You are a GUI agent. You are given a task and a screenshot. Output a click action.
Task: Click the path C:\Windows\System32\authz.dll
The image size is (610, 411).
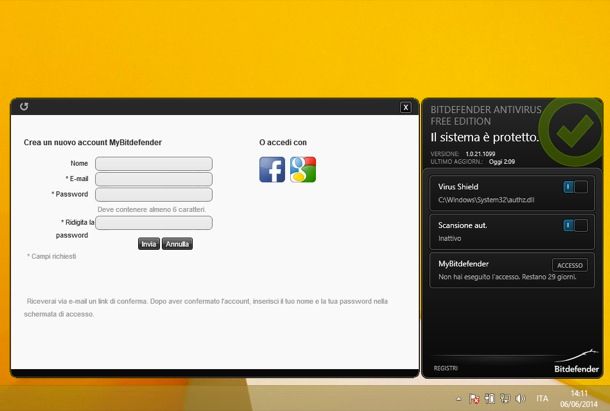tap(486, 200)
